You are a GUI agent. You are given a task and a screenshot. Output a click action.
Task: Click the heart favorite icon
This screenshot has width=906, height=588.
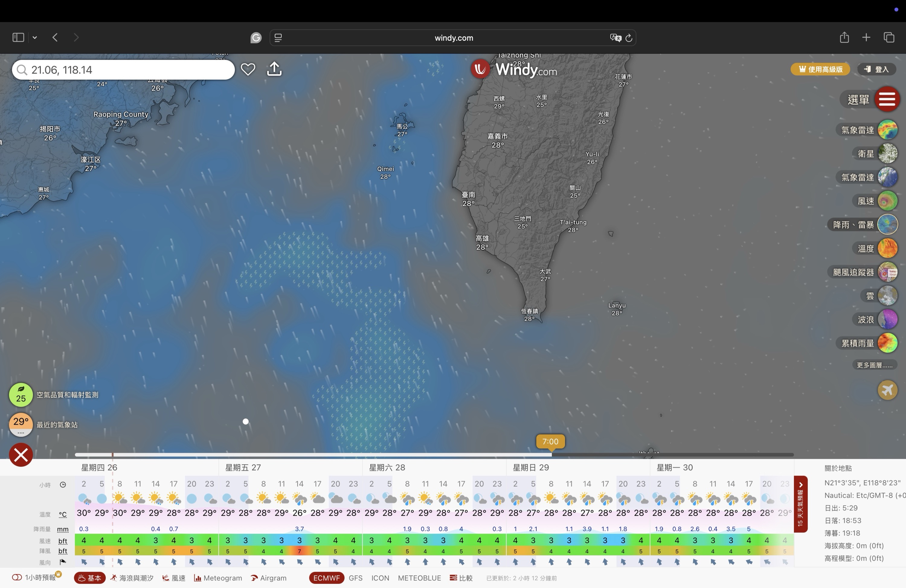pos(248,69)
